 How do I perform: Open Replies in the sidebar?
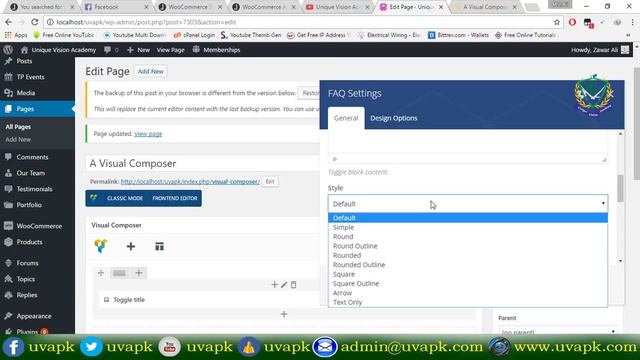pos(27,295)
